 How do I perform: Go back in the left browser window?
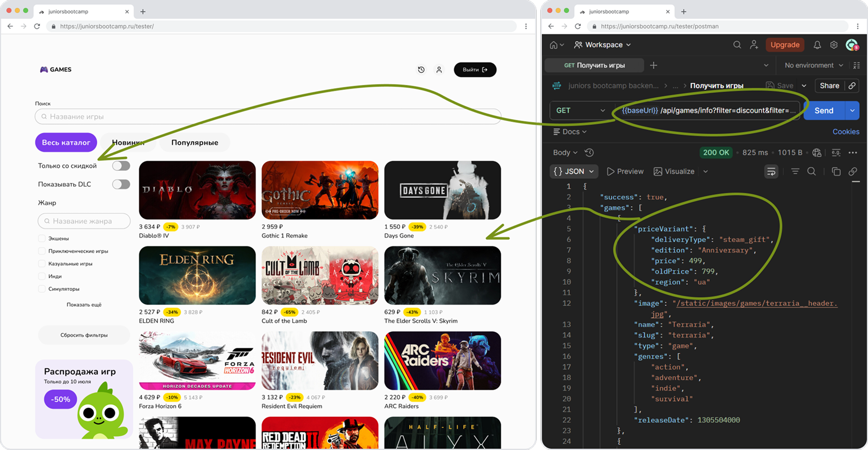10,26
